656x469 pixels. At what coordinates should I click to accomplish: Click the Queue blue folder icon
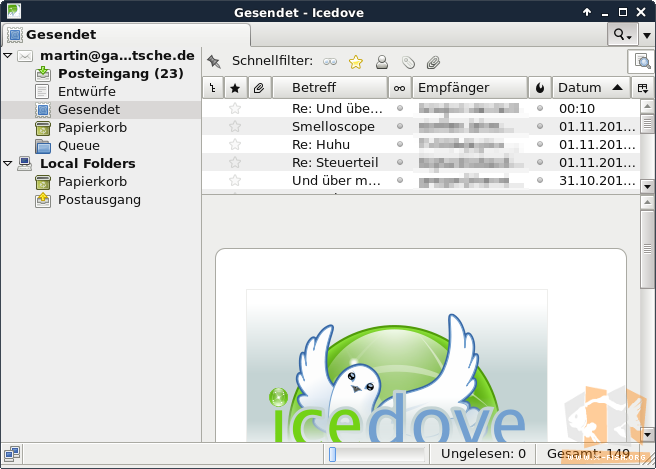43,146
